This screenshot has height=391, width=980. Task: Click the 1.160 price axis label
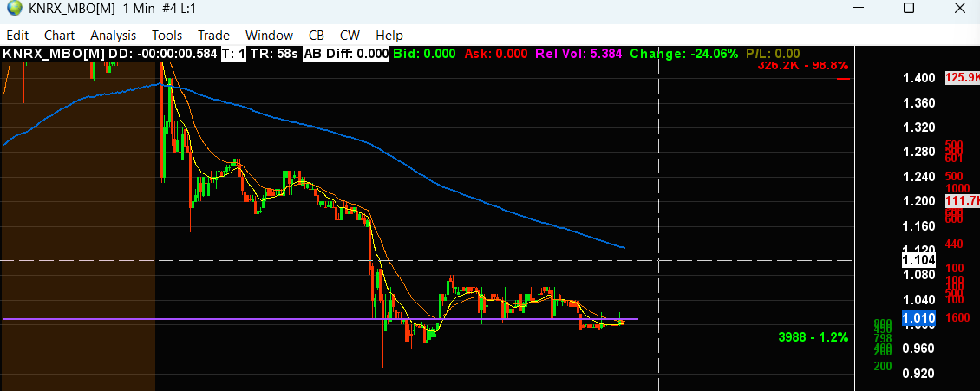[918, 225]
